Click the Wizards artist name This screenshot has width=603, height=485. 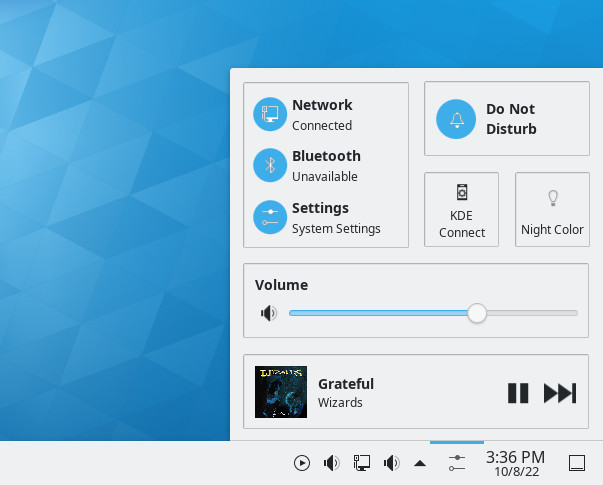point(340,402)
